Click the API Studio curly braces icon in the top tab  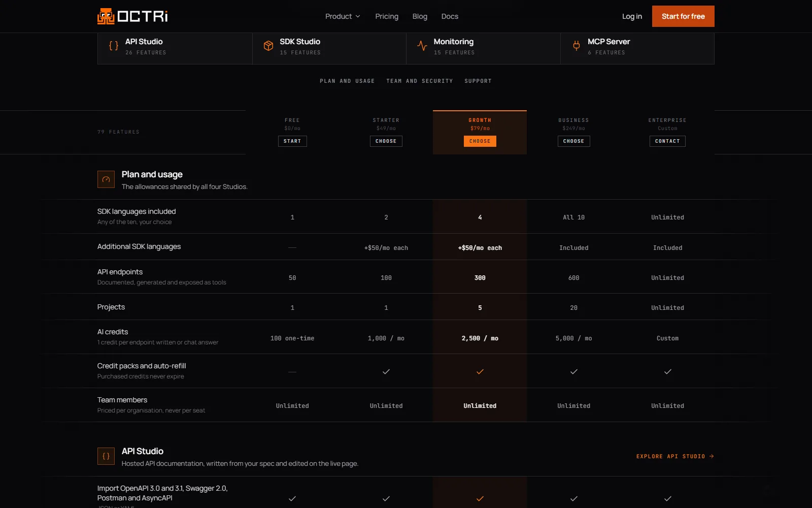[114, 46]
